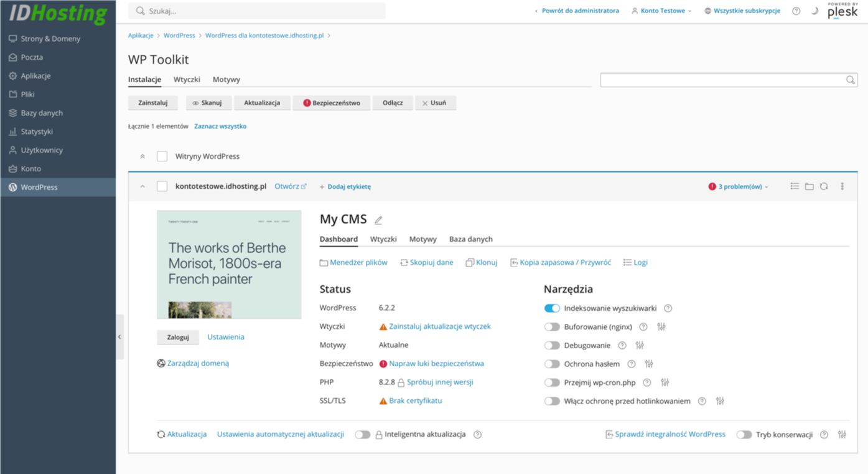Click Zainstaluj aktualizacje wtyczek link

click(x=440, y=326)
